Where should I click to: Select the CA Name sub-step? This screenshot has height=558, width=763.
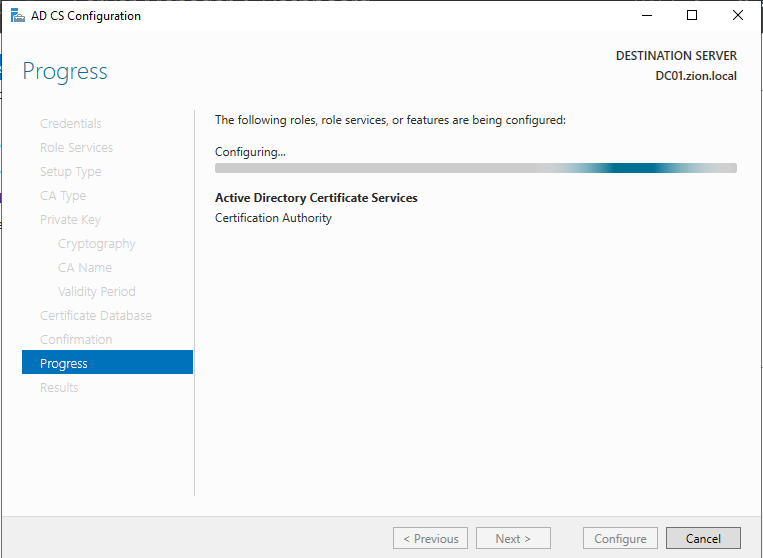[x=85, y=268]
